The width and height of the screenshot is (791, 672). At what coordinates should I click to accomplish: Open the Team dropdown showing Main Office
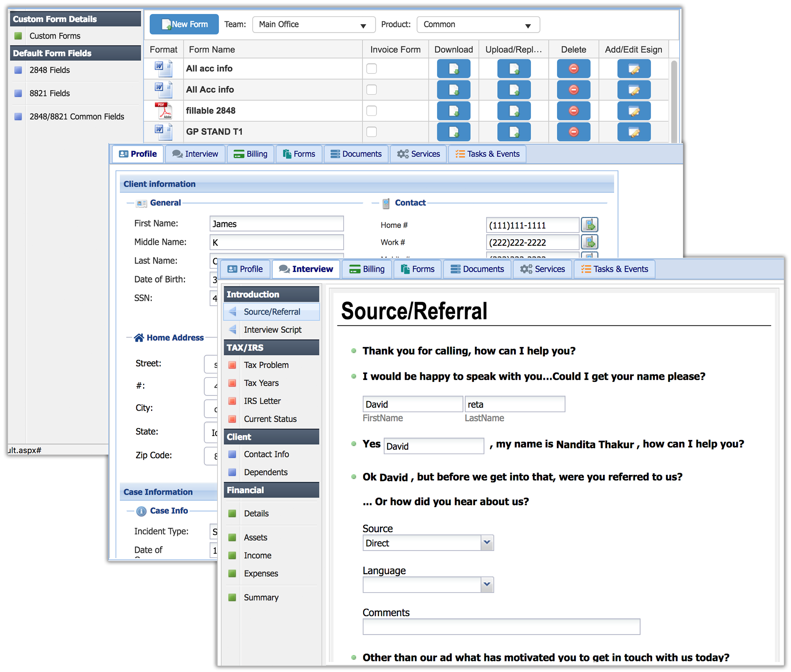click(314, 25)
